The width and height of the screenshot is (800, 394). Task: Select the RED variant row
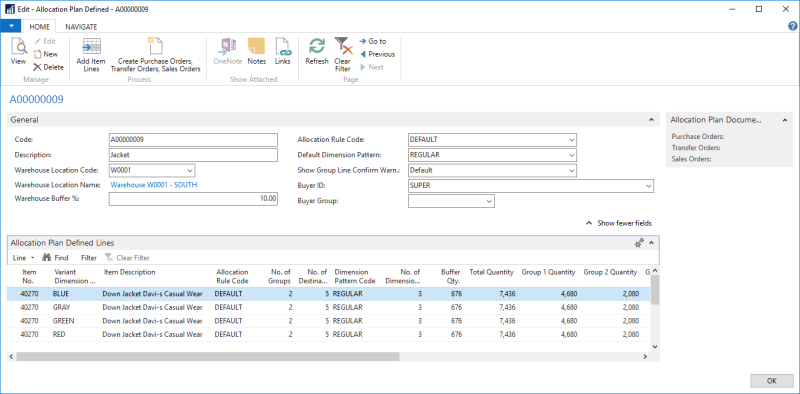pos(328,334)
